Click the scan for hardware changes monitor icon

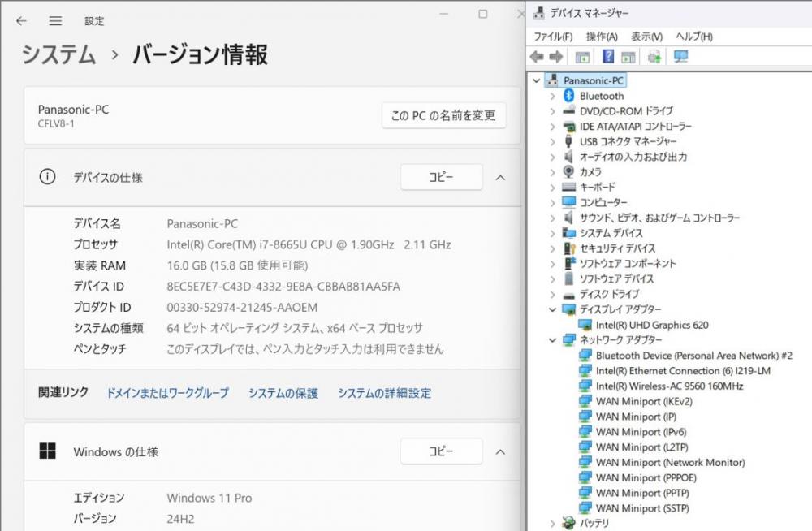(x=680, y=57)
